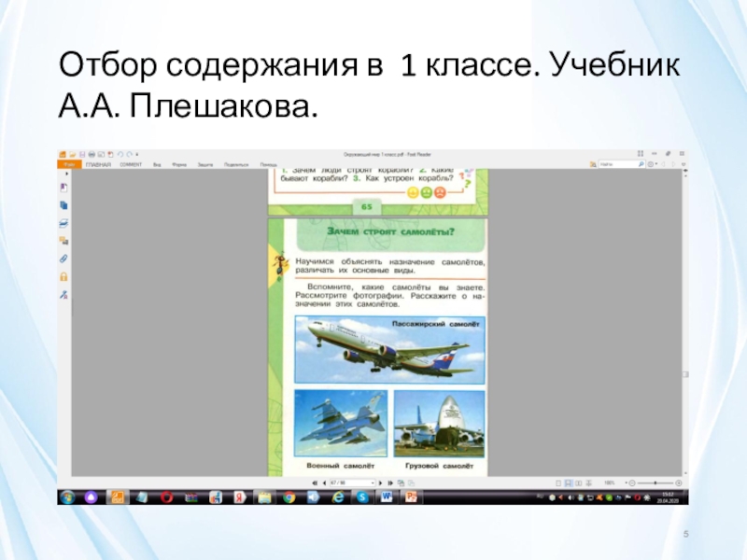The height and width of the screenshot is (560, 747).
Task: Open the Windows Start menu
Action: (x=67, y=497)
